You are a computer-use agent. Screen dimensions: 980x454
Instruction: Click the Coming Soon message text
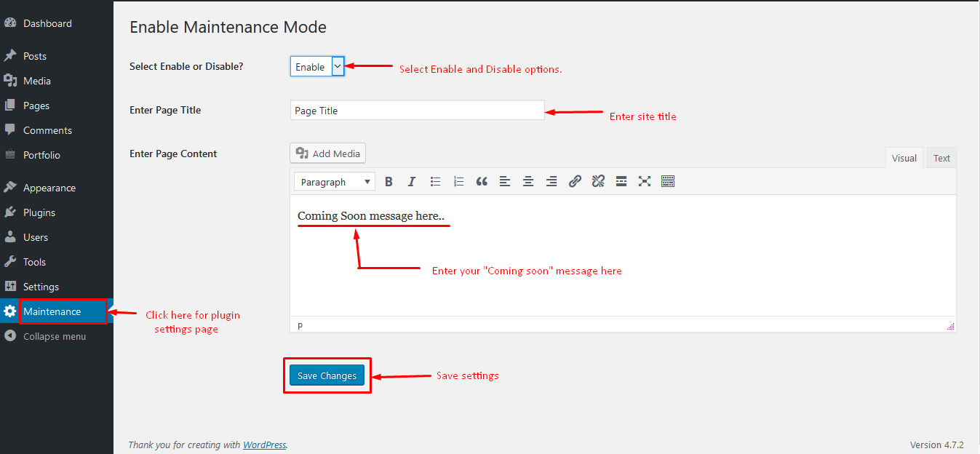tap(370, 216)
